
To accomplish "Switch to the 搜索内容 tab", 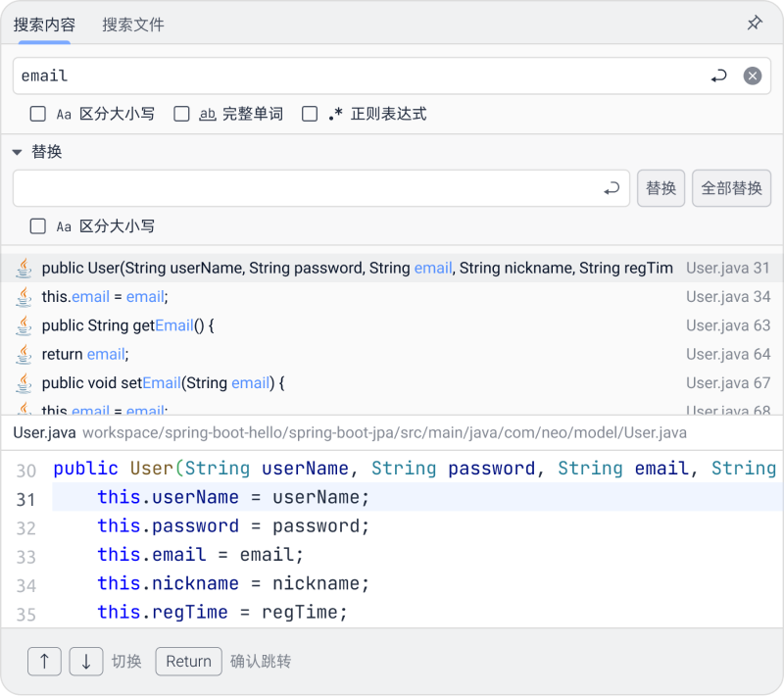I will [x=44, y=25].
